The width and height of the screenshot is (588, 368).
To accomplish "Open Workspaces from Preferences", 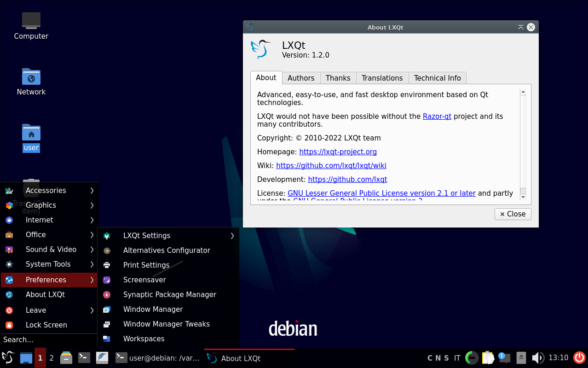I will 168,339.
